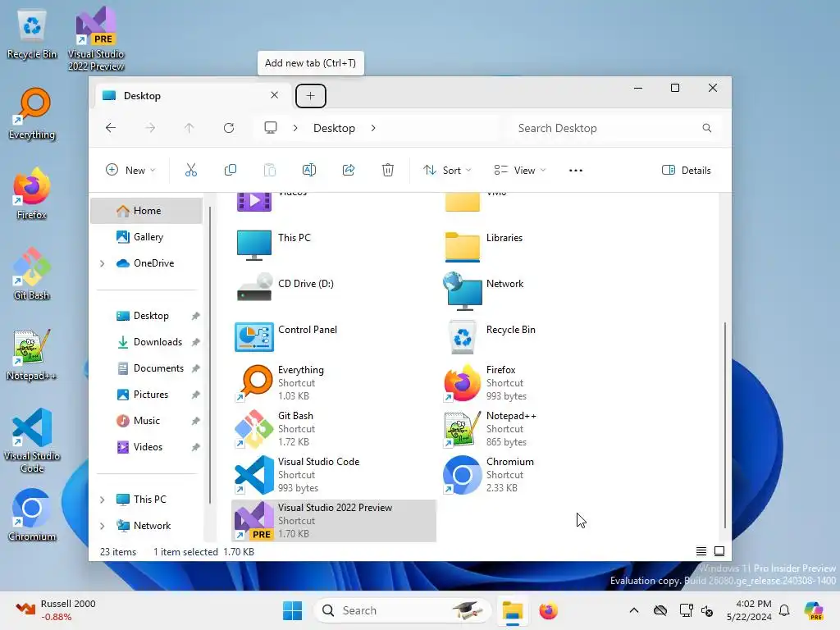840x630 pixels.
Task: Open the View dropdown menu
Action: 519,171
